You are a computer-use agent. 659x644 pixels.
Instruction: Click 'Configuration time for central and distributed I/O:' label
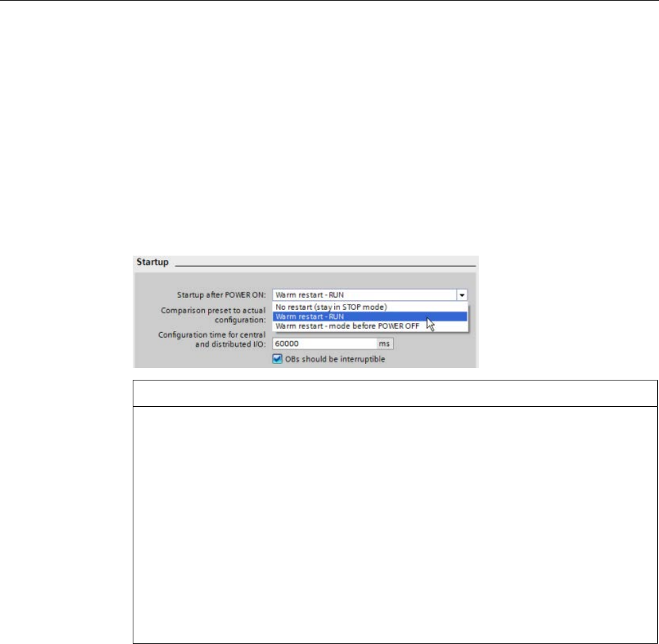point(212,340)
